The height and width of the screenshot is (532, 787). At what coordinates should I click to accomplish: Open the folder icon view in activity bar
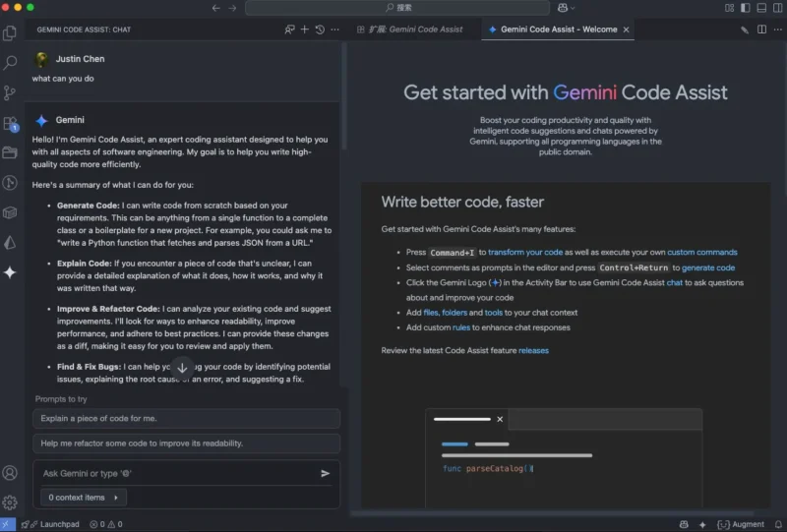click(x=10, y=152)
